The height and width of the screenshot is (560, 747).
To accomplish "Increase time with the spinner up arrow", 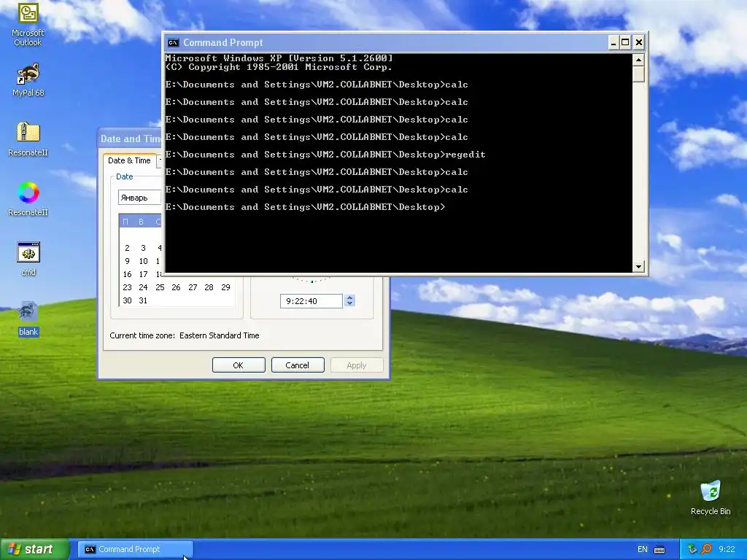I will 349,297.
